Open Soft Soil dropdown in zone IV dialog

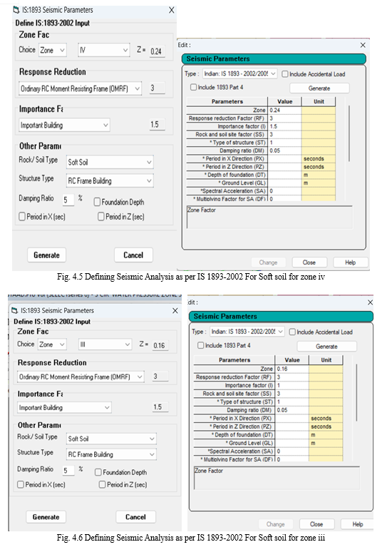pyautogui.click(x=110, y=162)
